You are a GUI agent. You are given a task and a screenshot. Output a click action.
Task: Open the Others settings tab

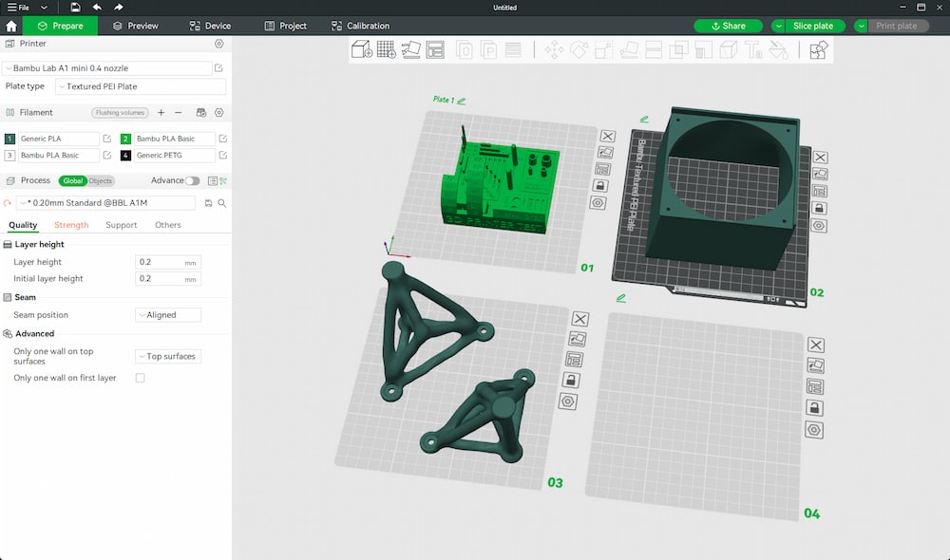168,225
